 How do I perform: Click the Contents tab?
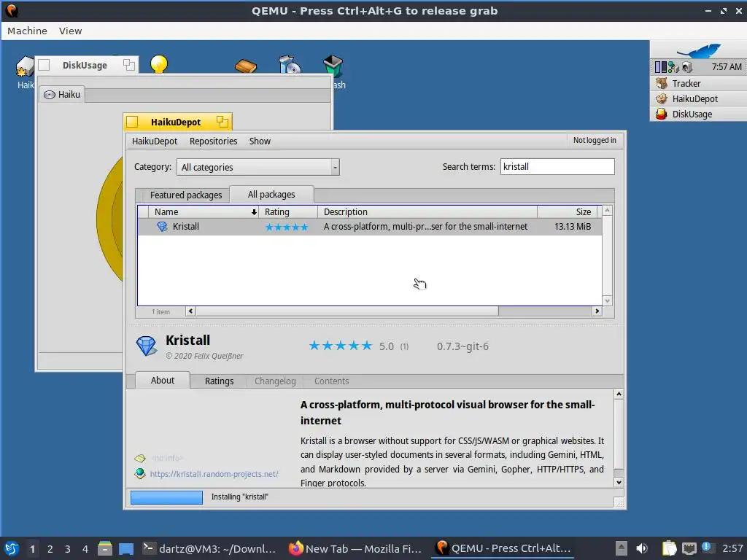332,381
